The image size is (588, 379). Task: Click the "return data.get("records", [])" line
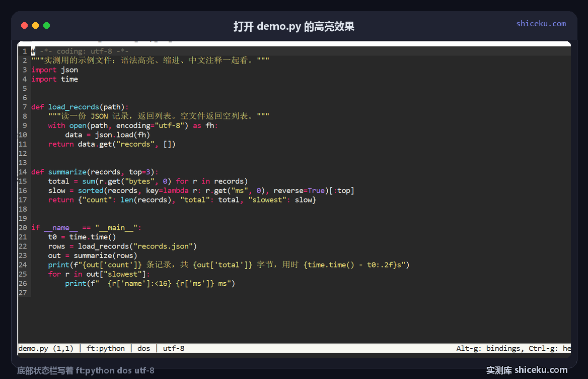[112, 144]
